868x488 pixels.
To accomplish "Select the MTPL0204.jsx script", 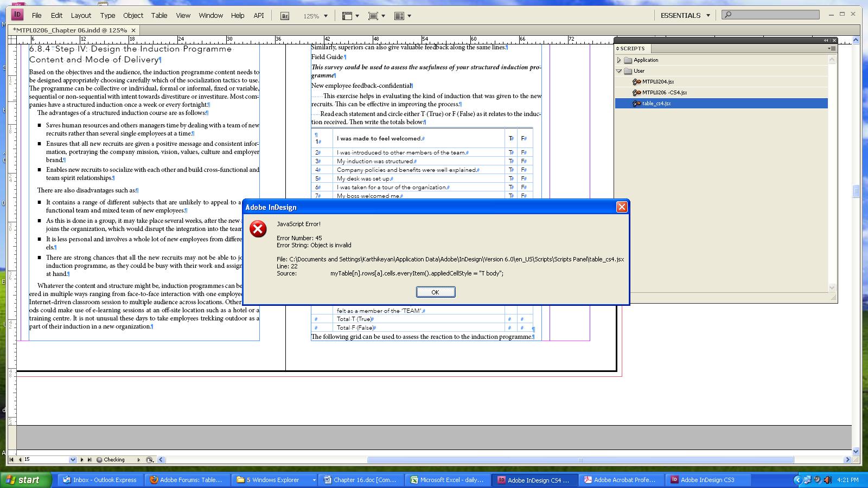I will [658, 82].
